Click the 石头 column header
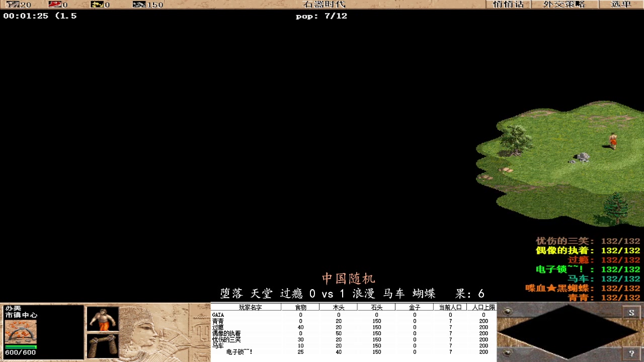 [x=376, y=307]
